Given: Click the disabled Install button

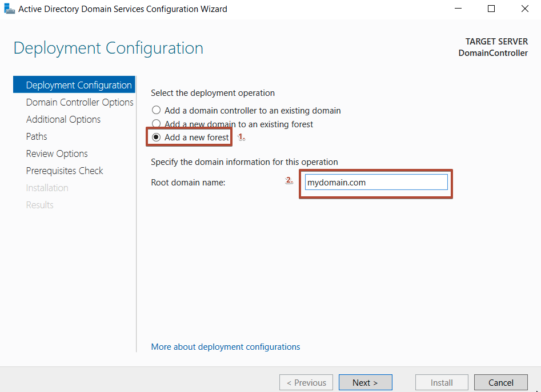Looking at the screenshot, I should [x=441, y=382].
